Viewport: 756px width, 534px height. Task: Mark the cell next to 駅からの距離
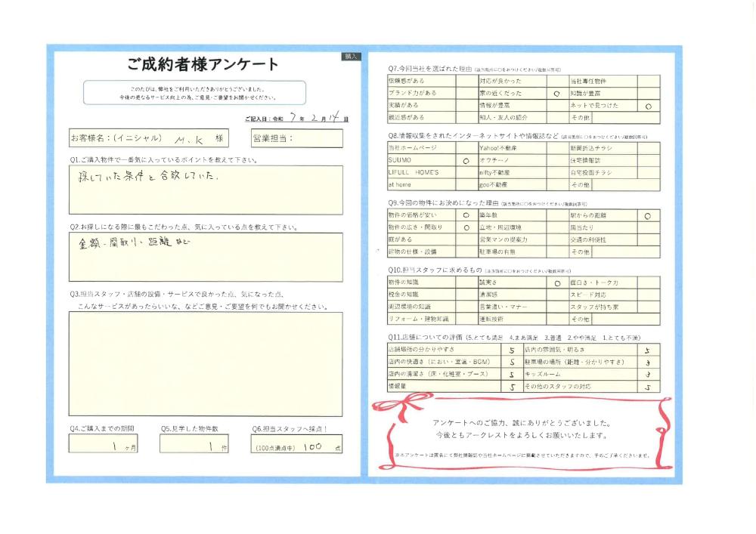649,216
